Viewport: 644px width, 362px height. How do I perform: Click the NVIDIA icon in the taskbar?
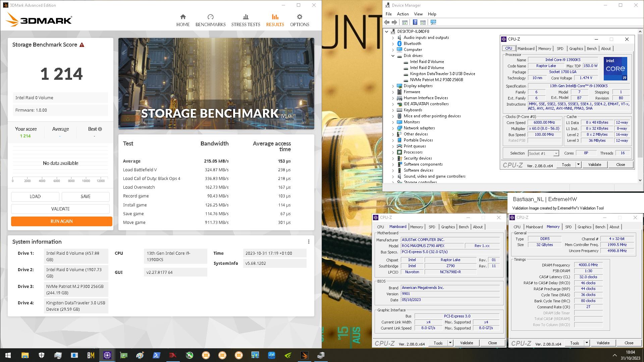288,355
